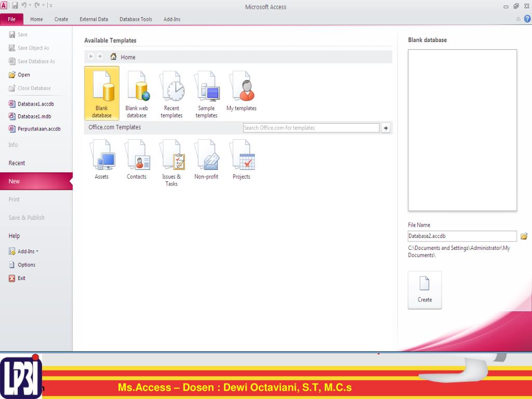Click the File Name field Database2.accdb
The image size is (532, 399).
pyautogui.click(x=462, y=236)
